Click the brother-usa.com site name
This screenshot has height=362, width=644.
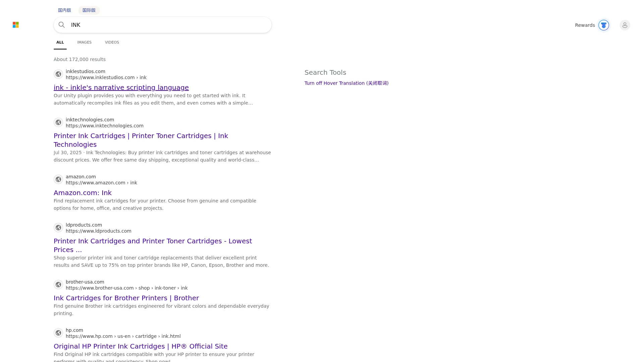click(85, 282)
